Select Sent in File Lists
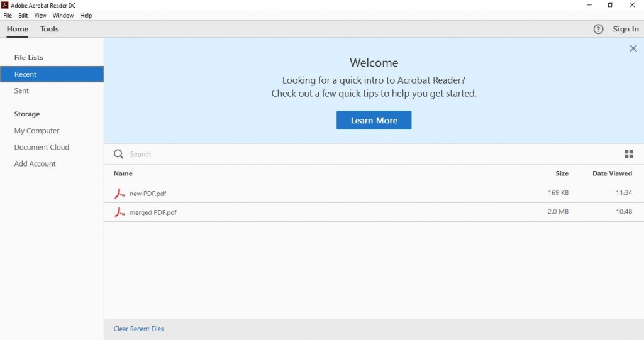 [x=22, y=90]
